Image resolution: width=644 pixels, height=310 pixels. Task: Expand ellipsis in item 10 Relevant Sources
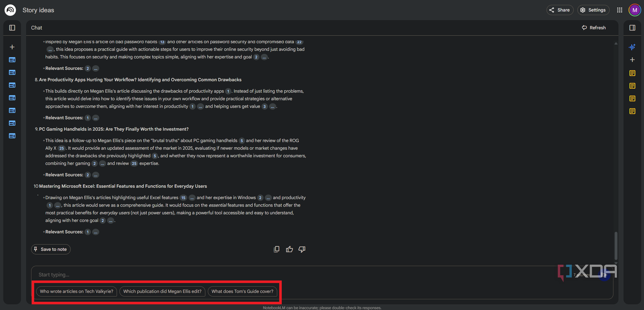96,232
